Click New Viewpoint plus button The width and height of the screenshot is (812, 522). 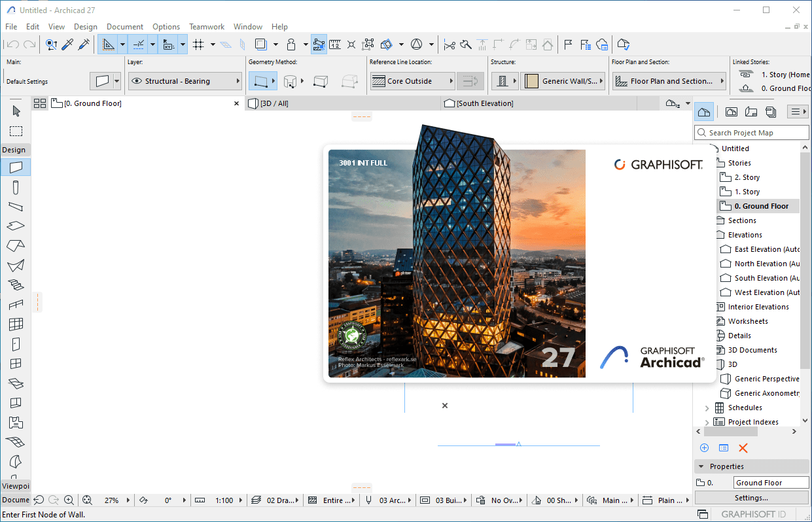pyautogui.click(x=705, y=448)
